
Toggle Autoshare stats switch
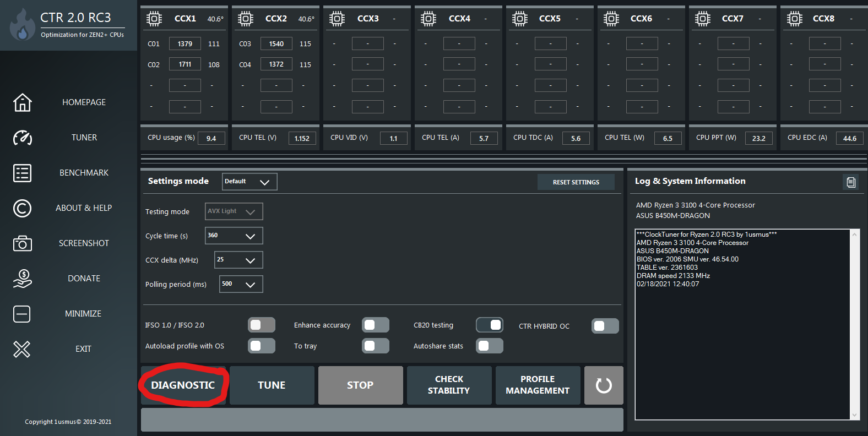tap(490, 346)
